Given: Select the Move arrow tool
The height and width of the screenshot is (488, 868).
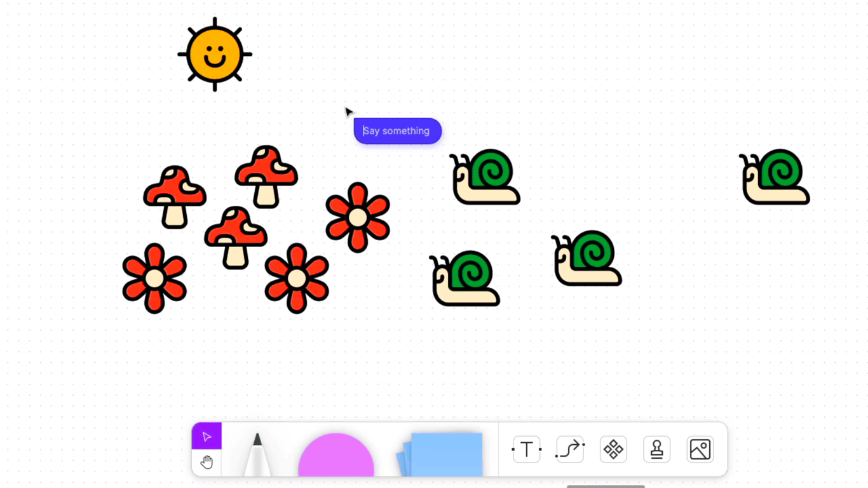Looking at the screenshot, I should point(207,437).
